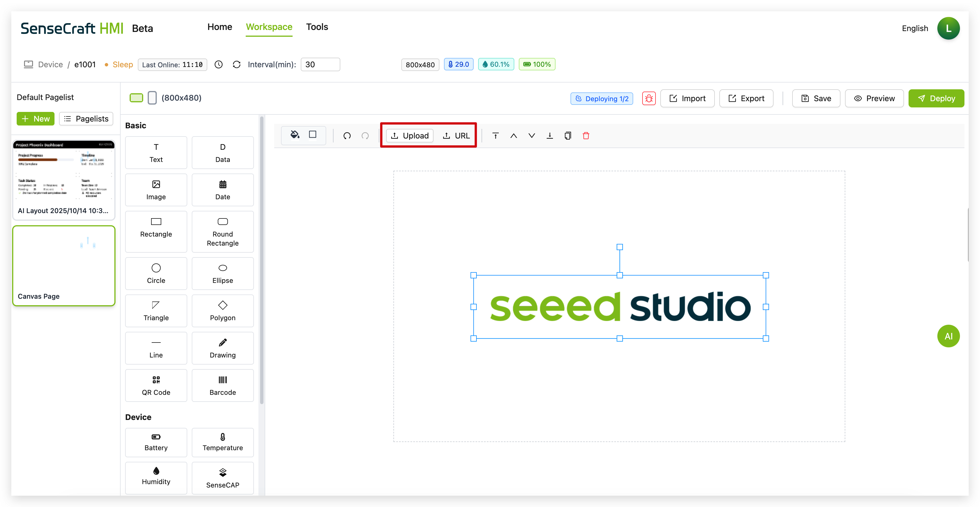Go to the Home tab

[x=219, y=27]
